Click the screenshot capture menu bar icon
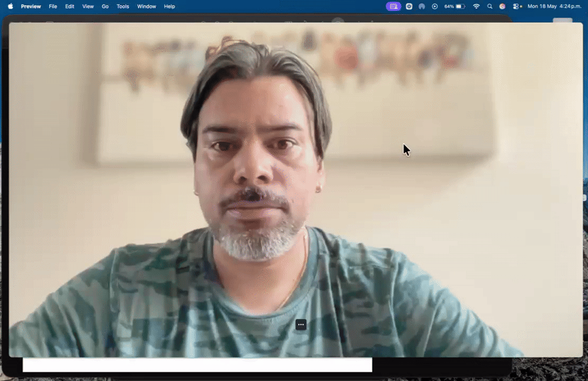The width and height of the screenshot is (588, 381). [x=409, y=6]
